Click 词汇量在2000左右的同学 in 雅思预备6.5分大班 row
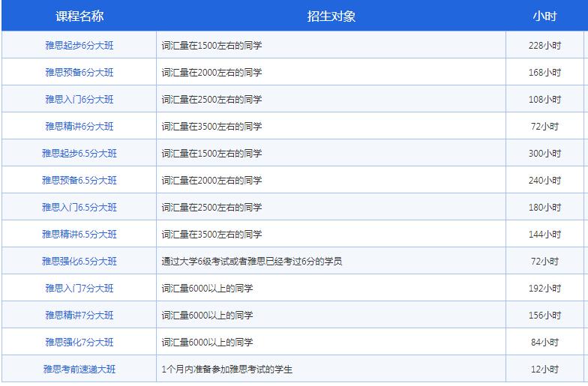 (211, 180)
